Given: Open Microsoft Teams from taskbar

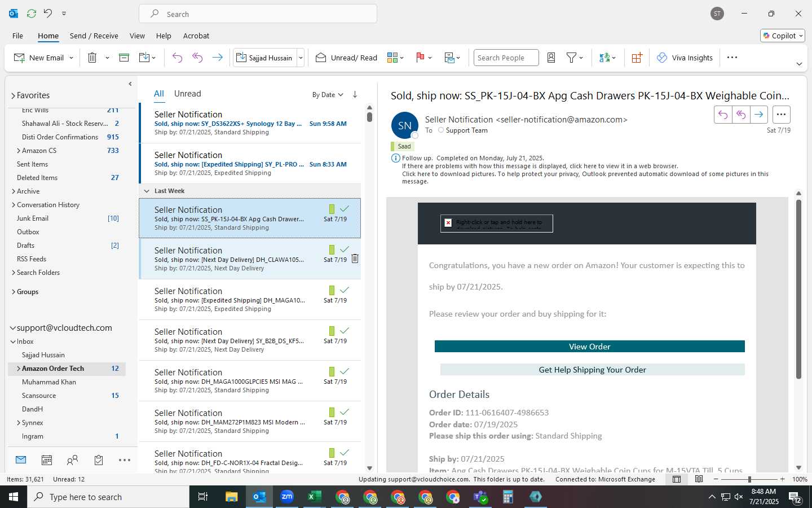Looking at the screenshot, I should [480, 497].
